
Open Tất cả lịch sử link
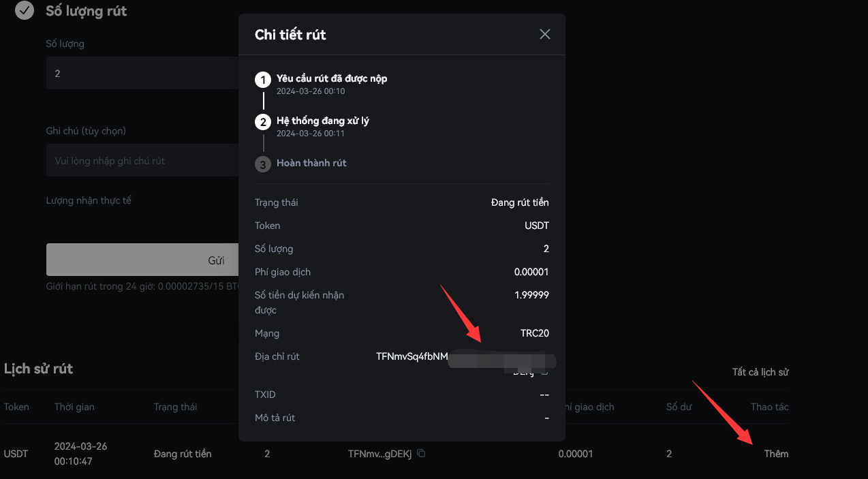760,372
